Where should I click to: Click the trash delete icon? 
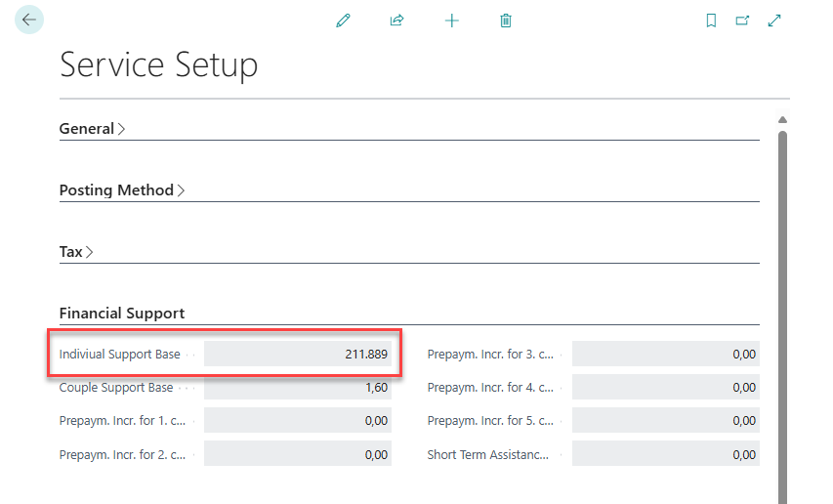pyautogui.click(x=506, y=21)
